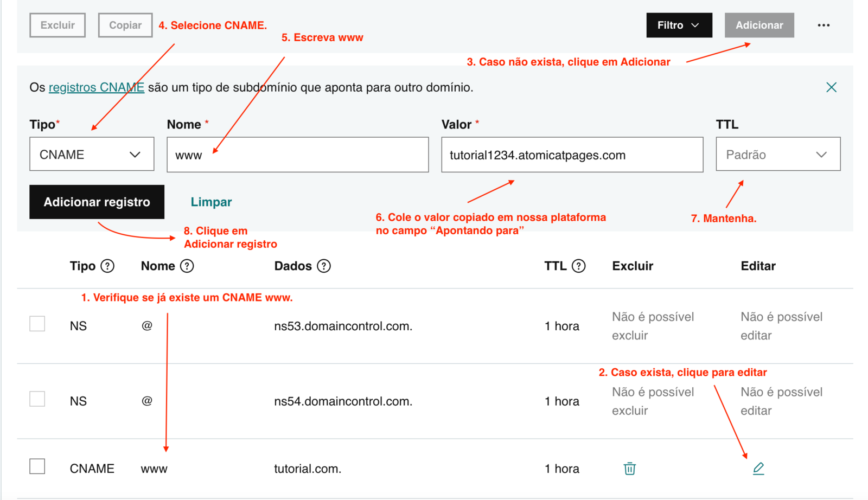Screen dimensions: 868x500
Task: Select the checkbox for CNAME www row
Action: (x=37, y=466)
